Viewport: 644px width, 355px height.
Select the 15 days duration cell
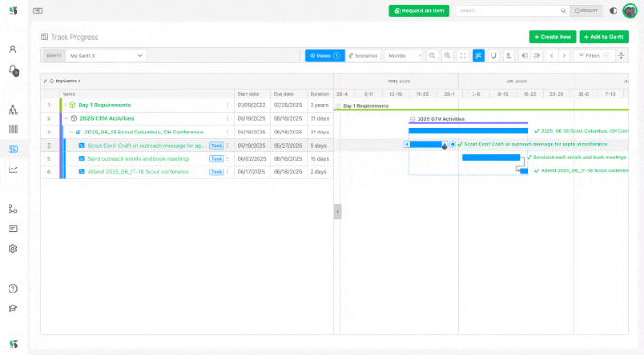(320, 159)
